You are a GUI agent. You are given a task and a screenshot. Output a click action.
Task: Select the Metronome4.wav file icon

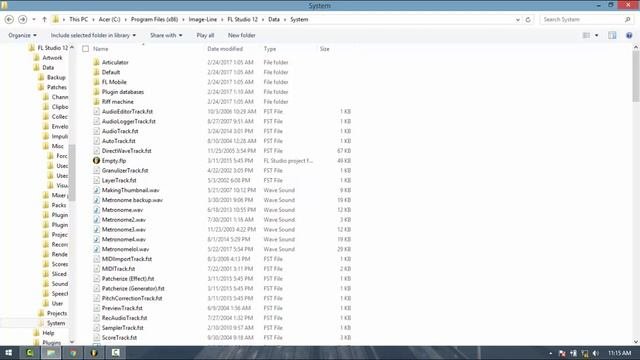coord(96,239)
